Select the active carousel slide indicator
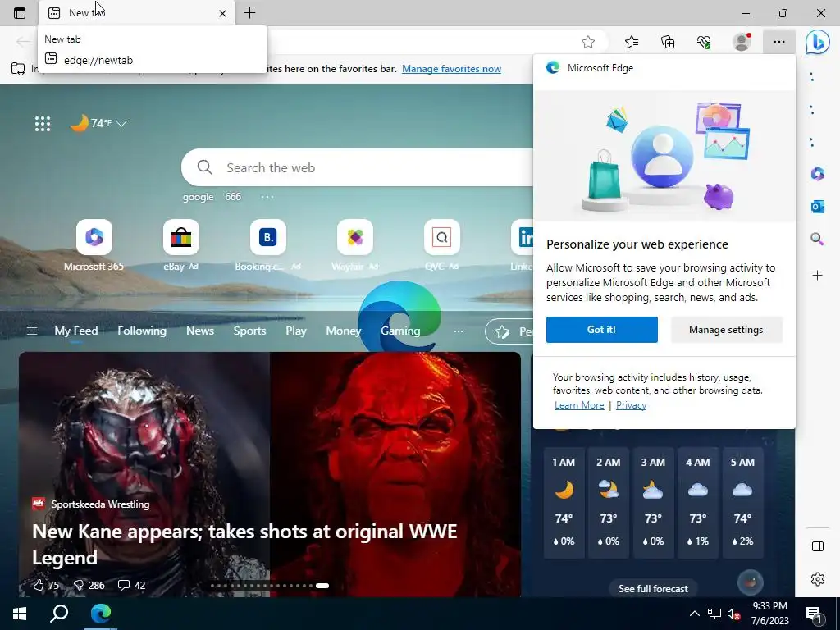 click(322, 586)
